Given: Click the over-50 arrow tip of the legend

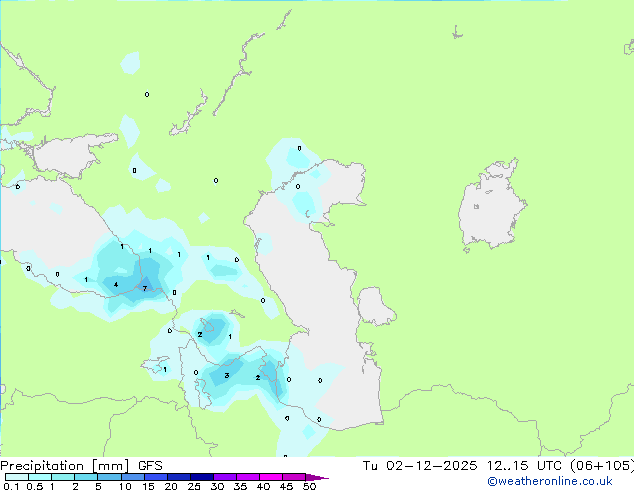Looking at the screenshot, I should (x=317, y=477).
